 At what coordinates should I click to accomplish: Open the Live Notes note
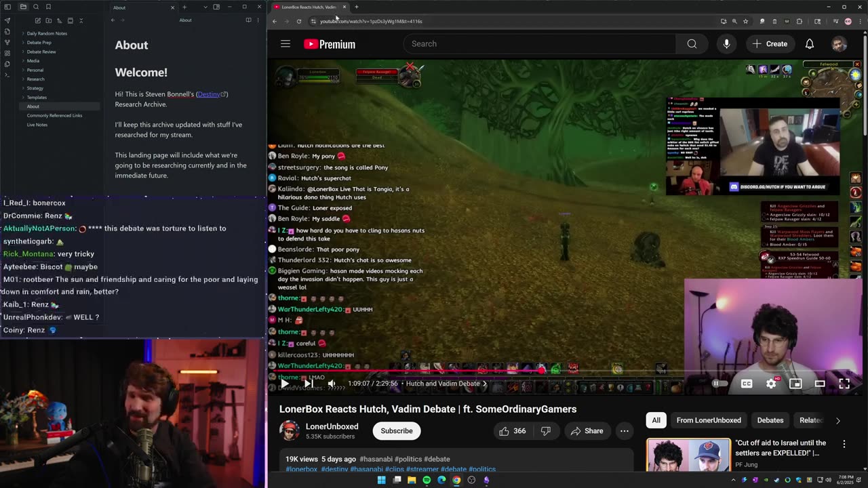[37, 125]
